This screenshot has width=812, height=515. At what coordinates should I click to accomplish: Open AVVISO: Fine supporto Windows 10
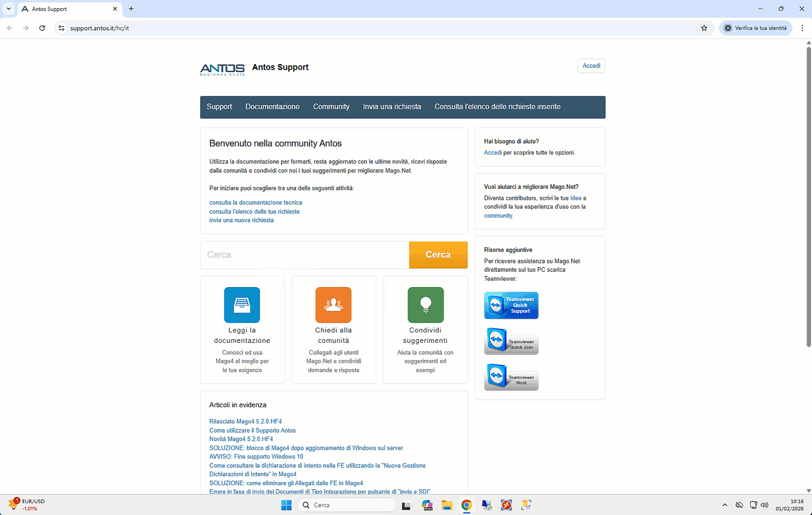coord(256,457)
